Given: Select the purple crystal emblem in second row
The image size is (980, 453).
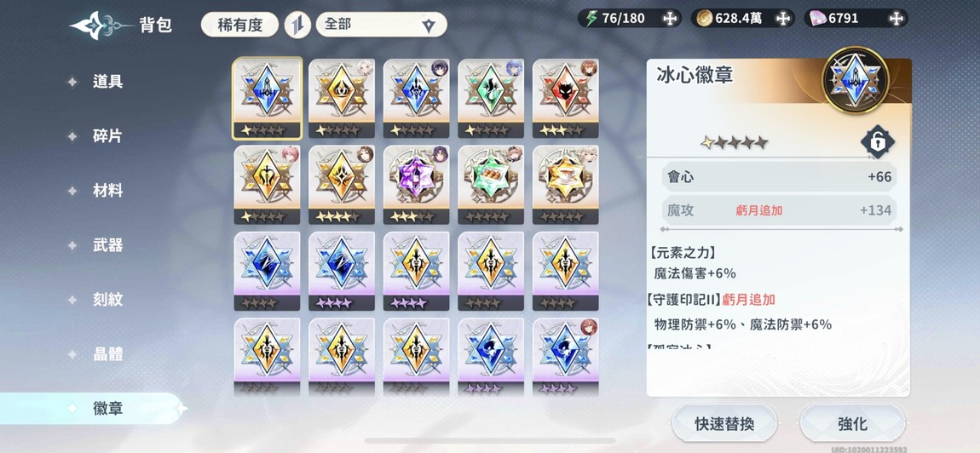Looking at the screenshot, I should tap(416, 184).
